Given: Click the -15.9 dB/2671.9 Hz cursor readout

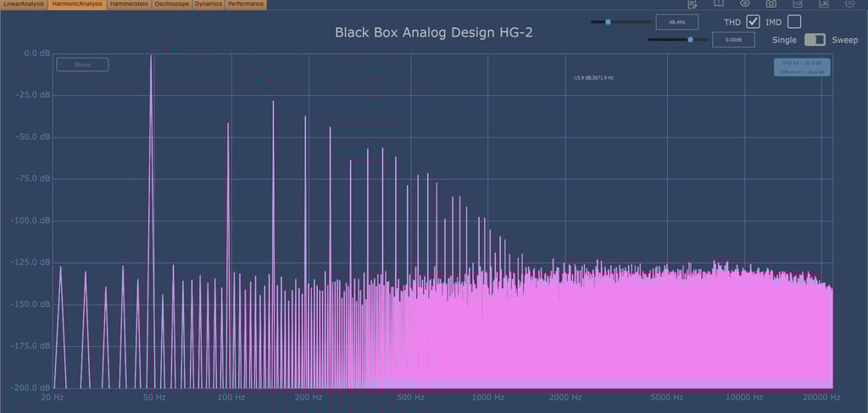Looking at the screenshot, I should click(x=593, y=78).
